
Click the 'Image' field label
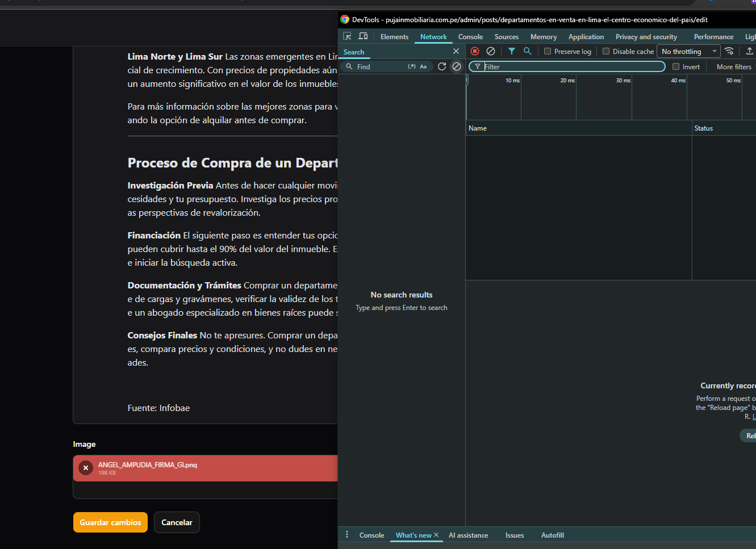(84, 444)
